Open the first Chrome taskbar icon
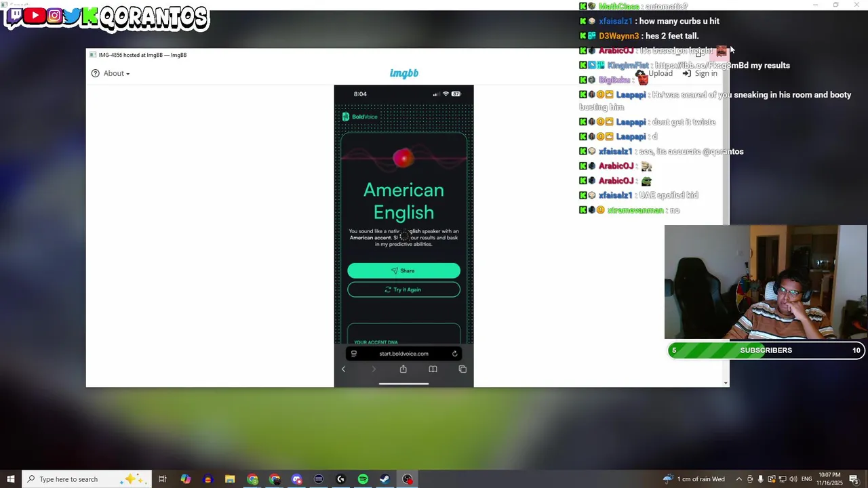The height and width of the screenshot is (488, 868). pos(252,479)
